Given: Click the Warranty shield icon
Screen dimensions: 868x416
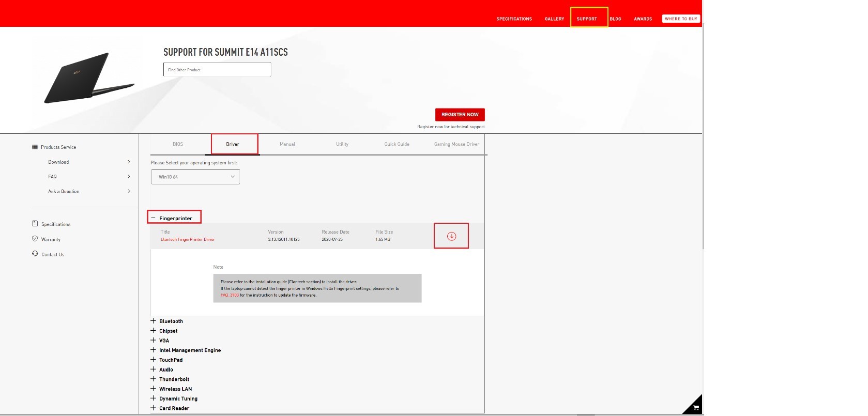Looking at the screenshot, I should click(x=35, y=239).
